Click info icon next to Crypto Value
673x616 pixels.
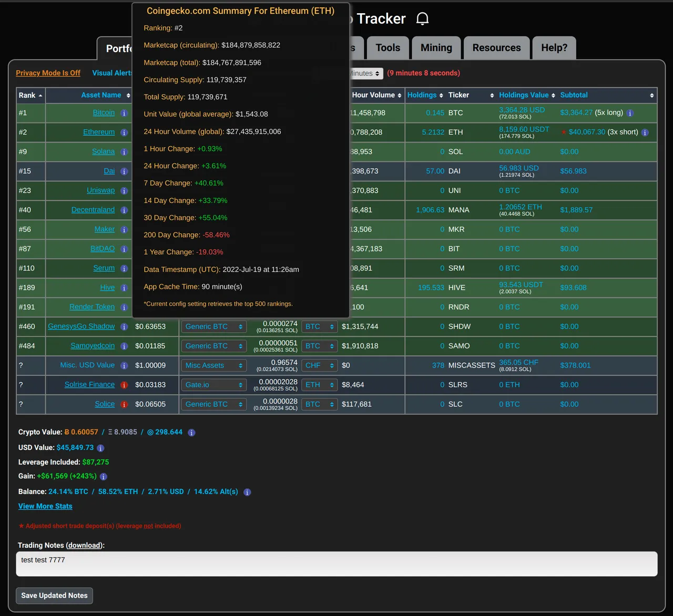point(191,433)
